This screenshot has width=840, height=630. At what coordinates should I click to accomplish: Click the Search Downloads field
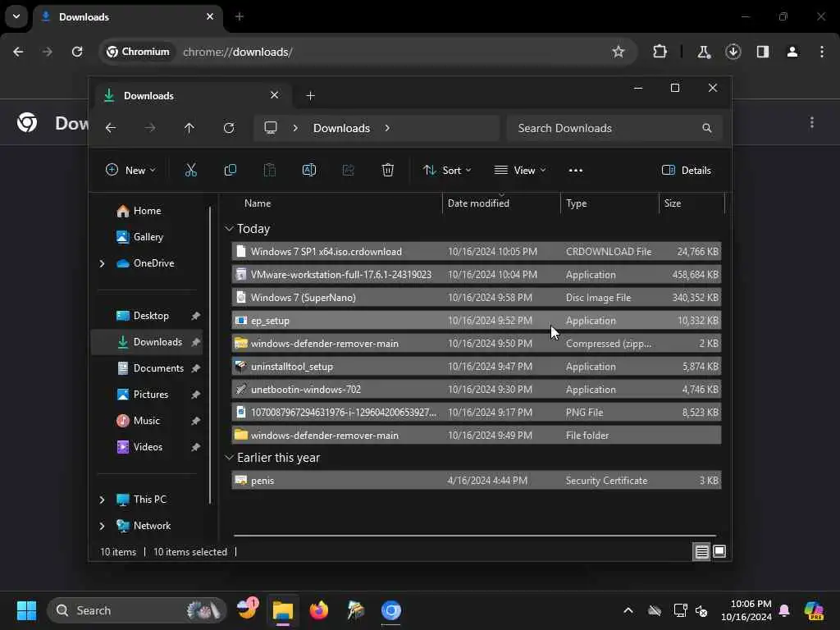click(x=614, y=128)
